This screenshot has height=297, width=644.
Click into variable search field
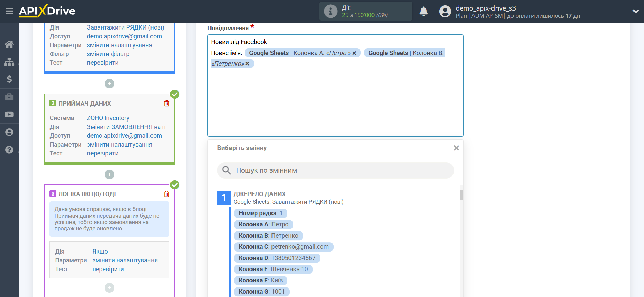(x=336, y=170)
